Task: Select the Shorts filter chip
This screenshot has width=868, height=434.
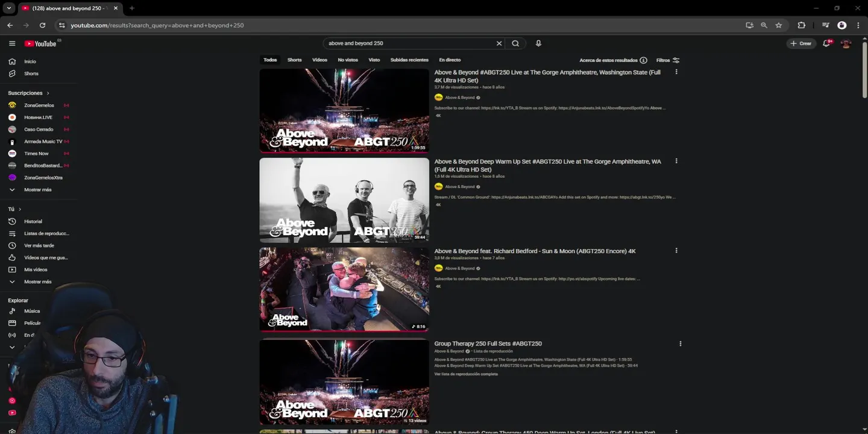Action: [x=294, y=60]
